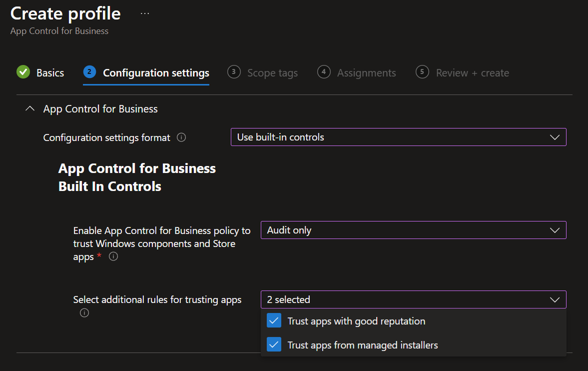Click the Select additional rules for trusting apps label

tap(157, 299)
